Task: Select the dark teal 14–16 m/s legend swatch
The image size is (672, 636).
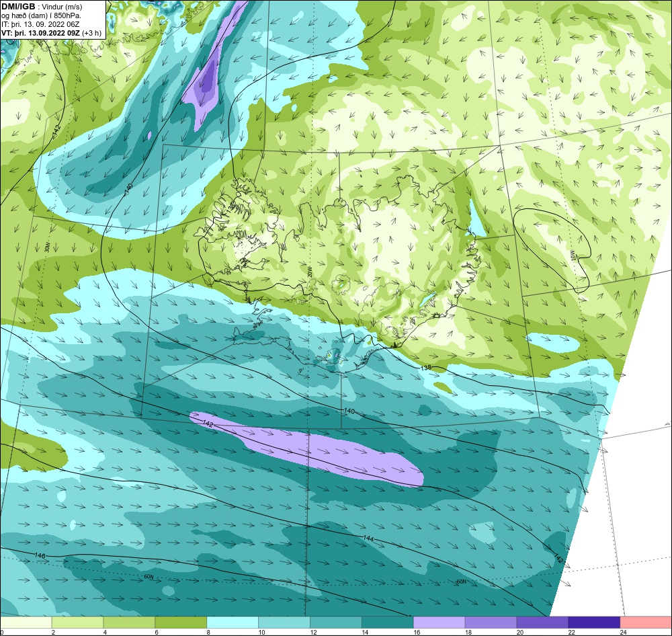Action: [388, 623]
